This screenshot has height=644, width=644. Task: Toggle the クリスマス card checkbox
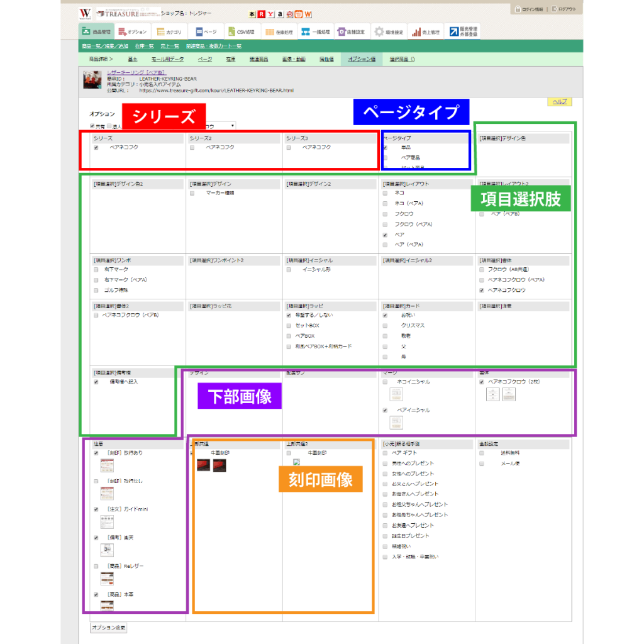[385, 326]
